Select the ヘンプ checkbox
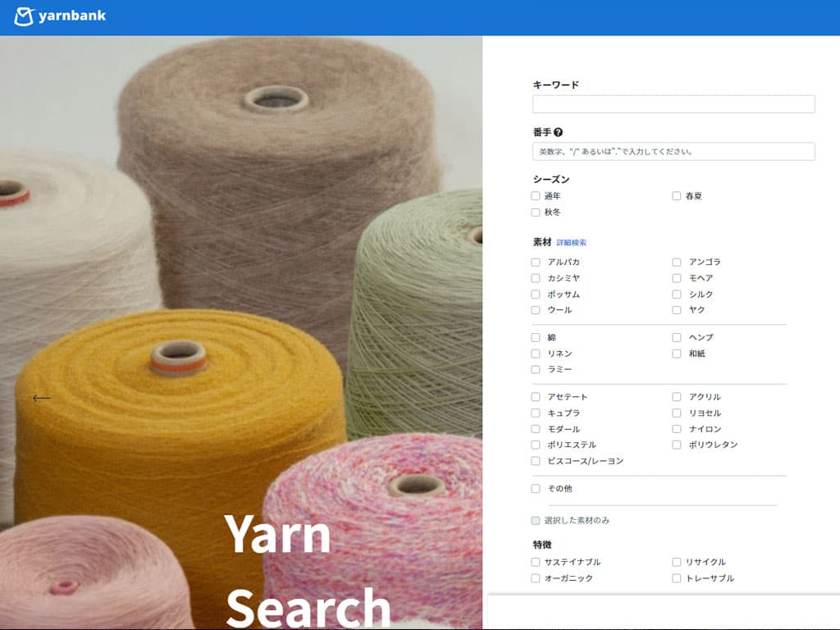The height and width of the screenshot is (630, 840). 677,337
